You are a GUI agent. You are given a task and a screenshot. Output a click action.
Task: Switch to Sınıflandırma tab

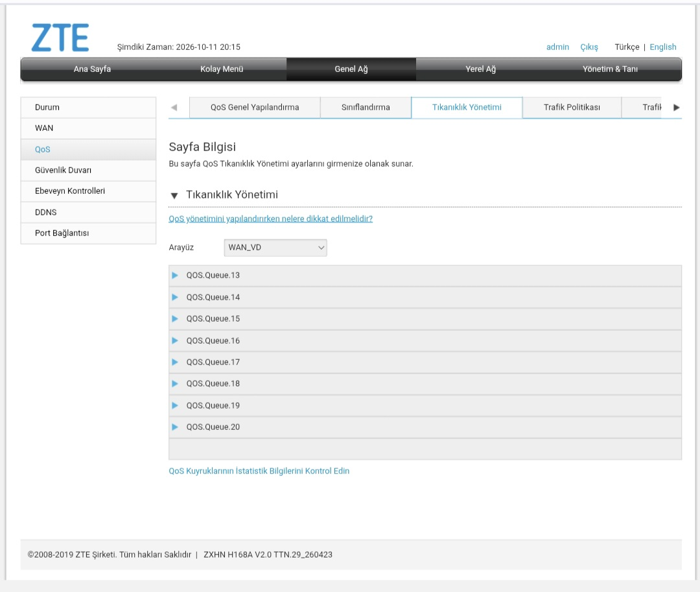(366, 108)
